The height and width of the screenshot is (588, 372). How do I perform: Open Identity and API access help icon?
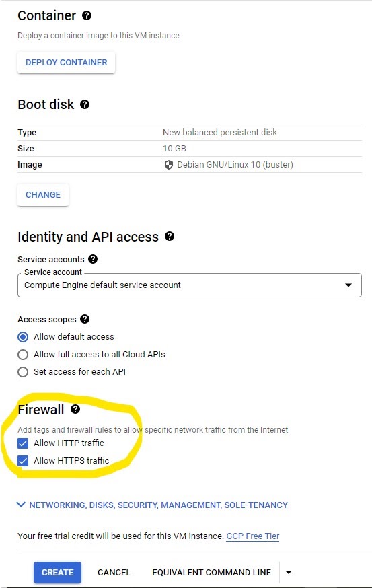(170, 236)
